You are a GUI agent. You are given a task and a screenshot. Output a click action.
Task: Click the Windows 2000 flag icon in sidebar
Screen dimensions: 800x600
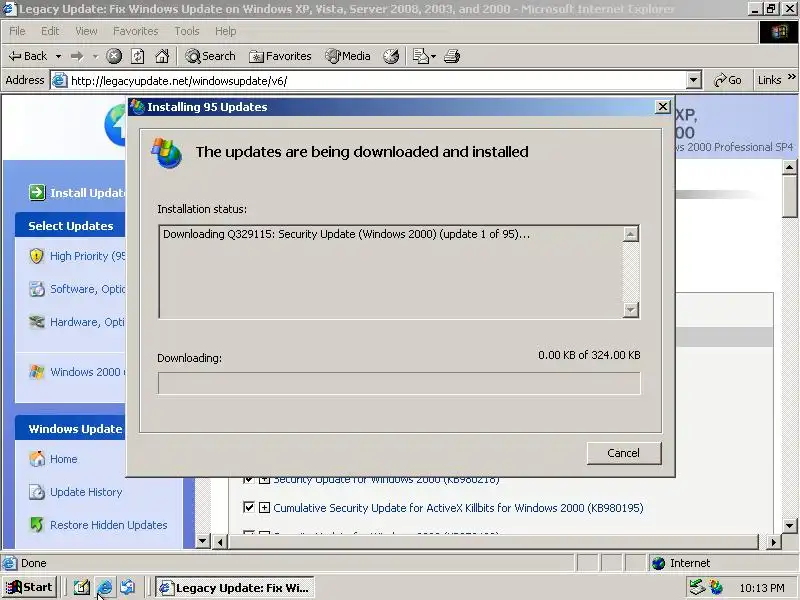pos(37,372)
